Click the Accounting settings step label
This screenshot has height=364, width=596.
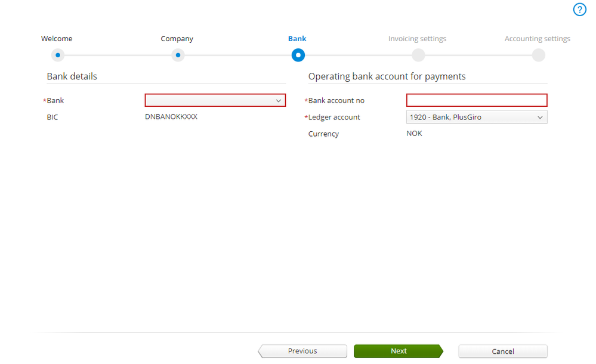(x=537, y=39)
